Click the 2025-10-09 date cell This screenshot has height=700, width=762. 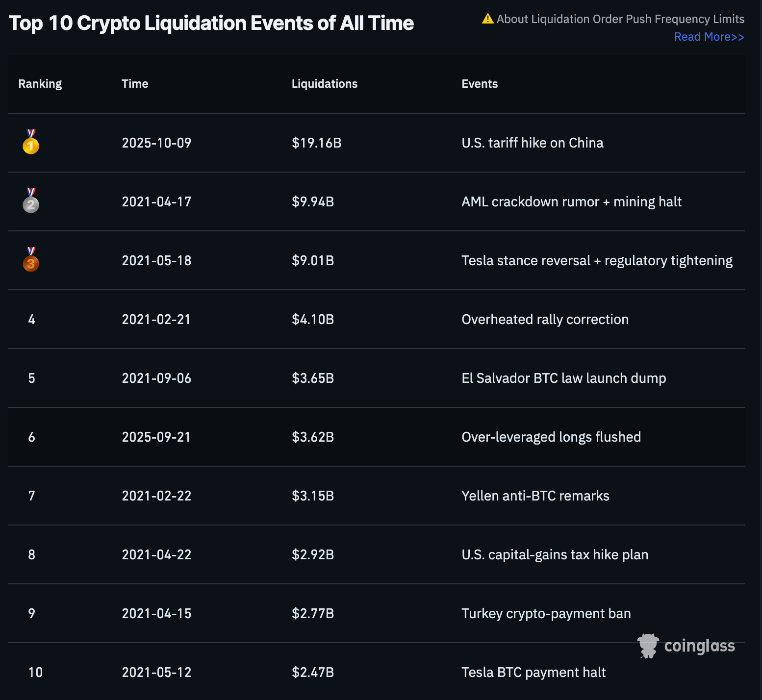[x=156, y=143]
